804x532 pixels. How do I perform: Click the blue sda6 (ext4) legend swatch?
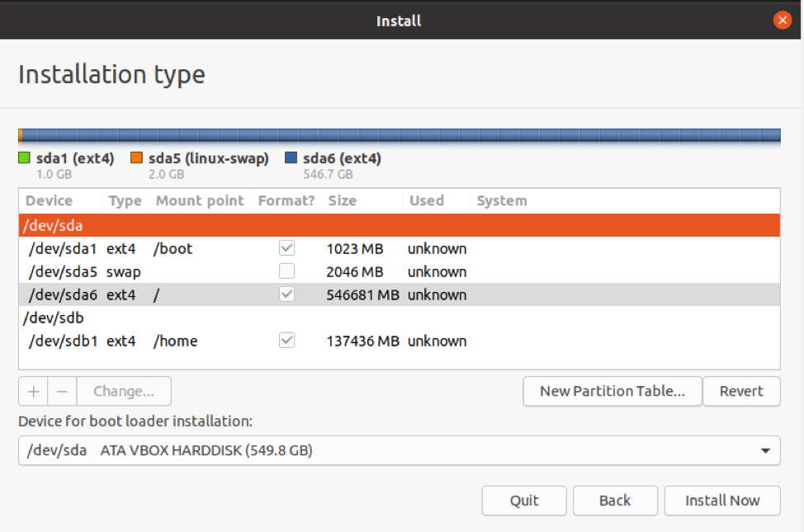(290, 158)
